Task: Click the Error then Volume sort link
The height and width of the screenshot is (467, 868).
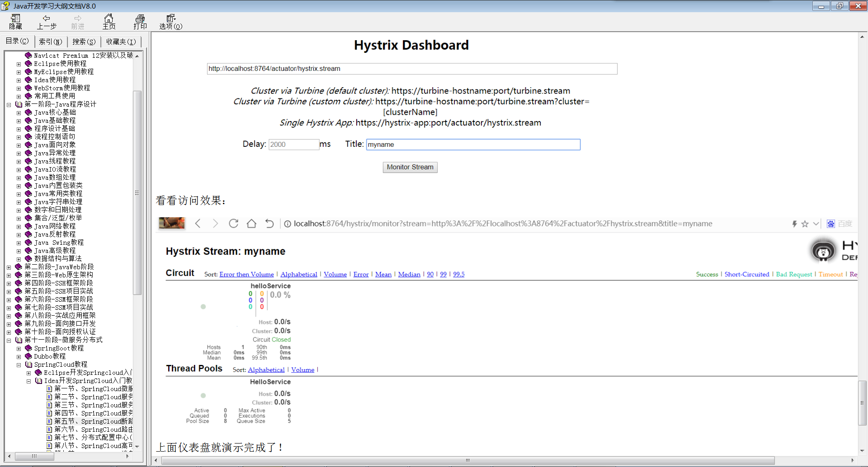Action: pyautogui.click(x=246, y=274)
